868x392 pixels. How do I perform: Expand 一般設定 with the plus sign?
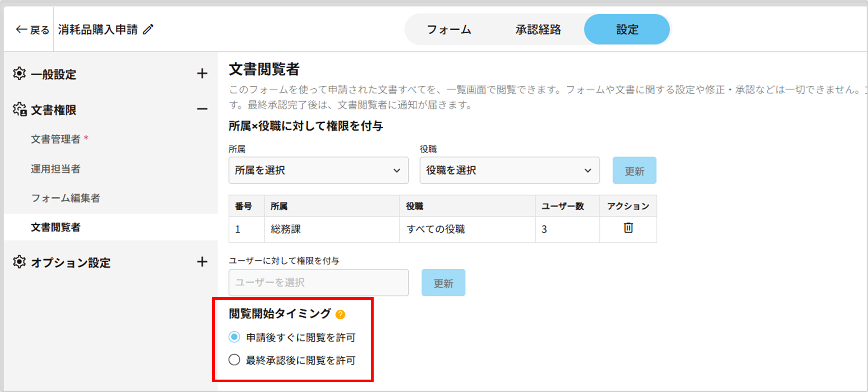click(202, 74)
